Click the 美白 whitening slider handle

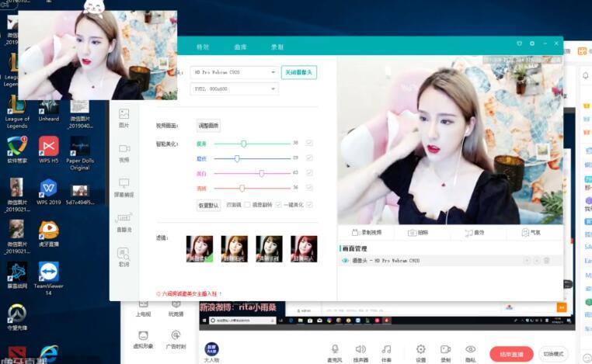click(x=262, y=173)
